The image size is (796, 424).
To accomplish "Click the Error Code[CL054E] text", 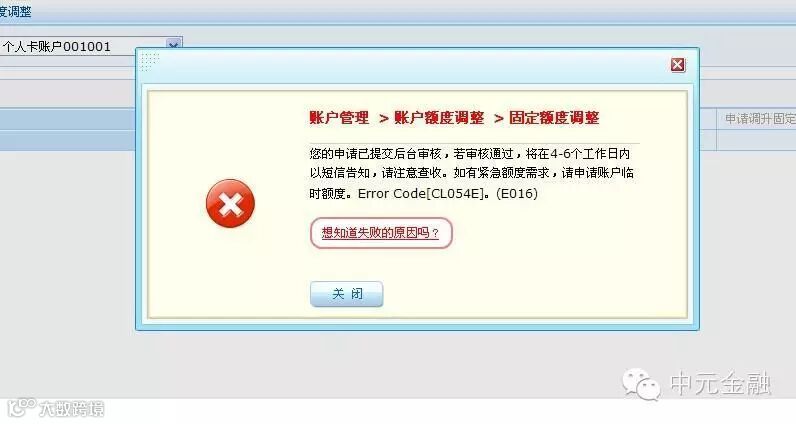I will [421, 193].
